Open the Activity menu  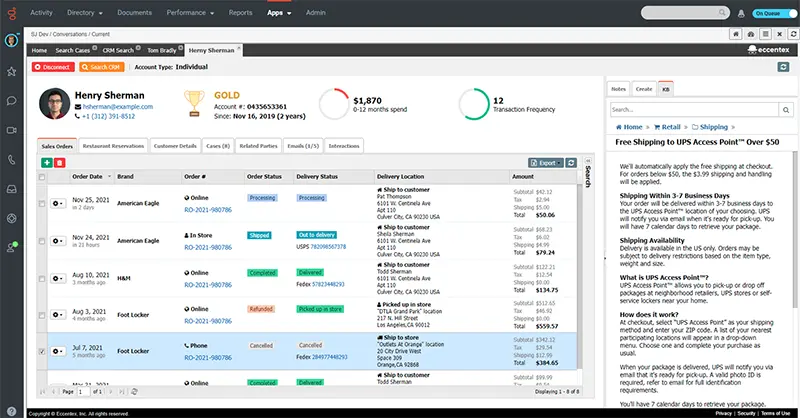coord(41,13)
